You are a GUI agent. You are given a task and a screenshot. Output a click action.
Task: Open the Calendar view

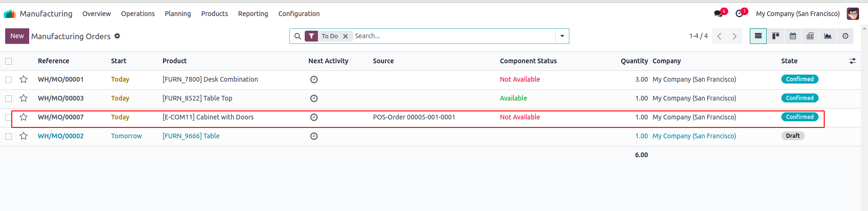coord(793,36)
